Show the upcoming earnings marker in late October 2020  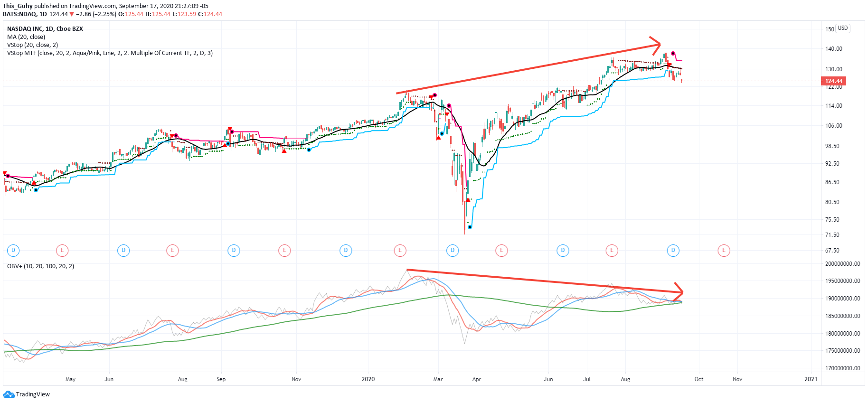tap(724, 250)
